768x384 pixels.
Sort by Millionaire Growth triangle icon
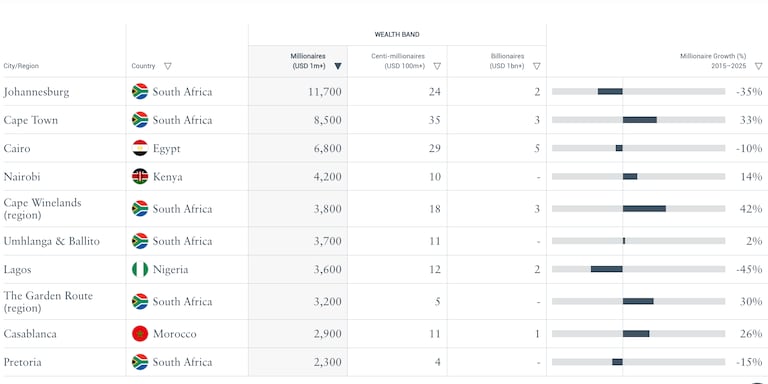pyautogui.click(x=759, y=66)
